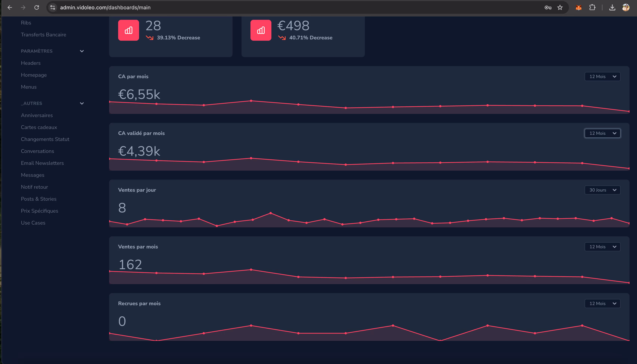Viewport: 637px width, 364px height.
Task: Collapse the PARAMÈTRES sidebar section
Action: click(x=82, y=51)
